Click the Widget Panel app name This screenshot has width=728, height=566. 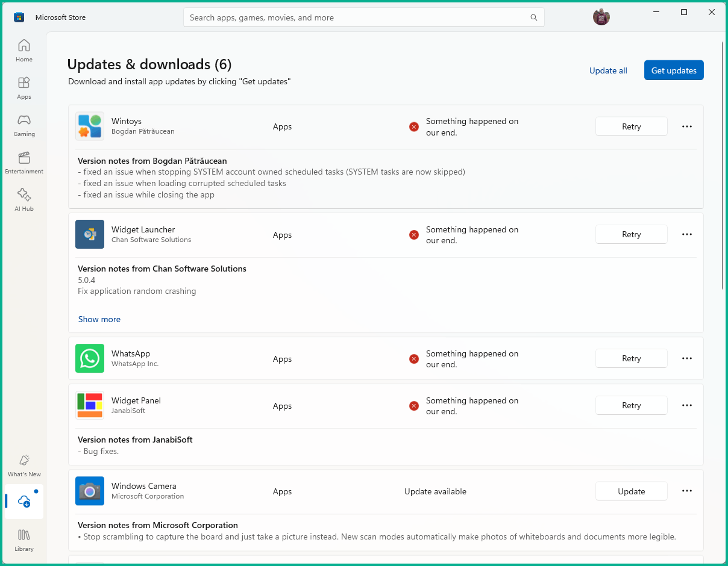(x=136, y=400)
